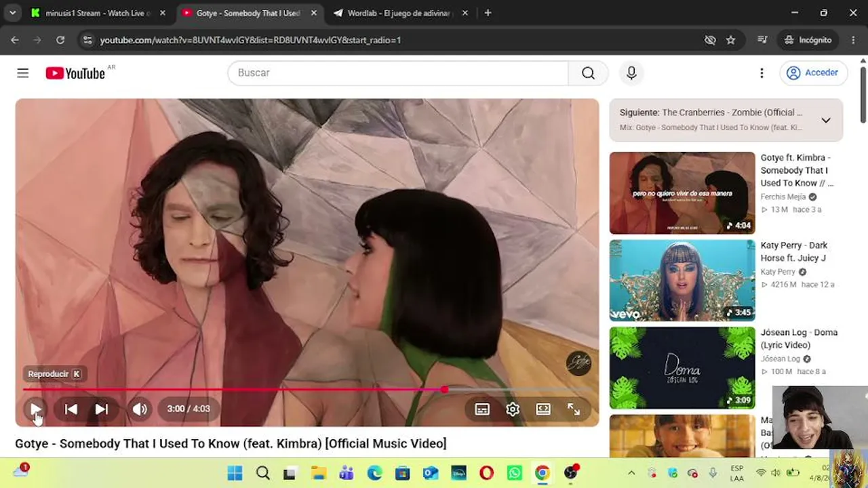Expand the Siguiente mix playlist panel
Image resolution: width=868 pixels, height=488 pixels.
pyautogui.click(x=826, y=120)
